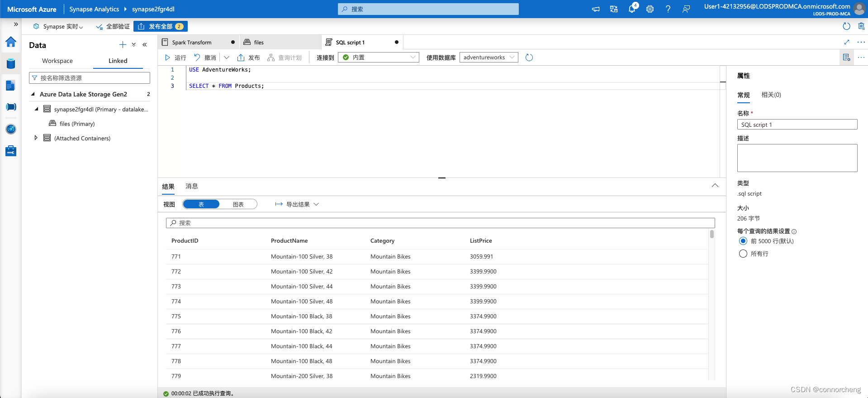
Task: Switch to the Messages tab
Action: [192, 186]
